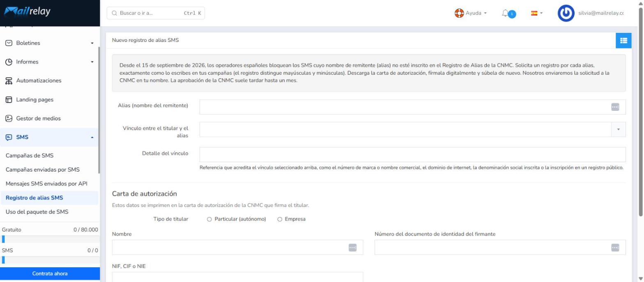The height and width of the screenshot is (282, 644).
Task: Click the SMS usage progress bar
Action: tap(50, 259)
